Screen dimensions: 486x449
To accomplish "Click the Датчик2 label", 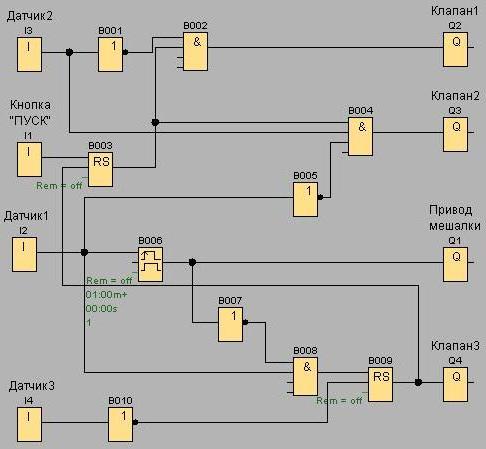I will tap(30, 16).
